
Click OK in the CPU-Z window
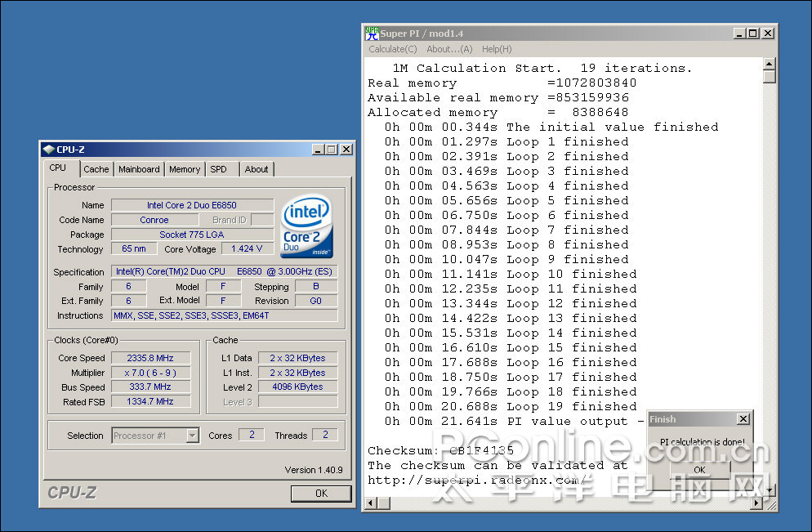click(321, 493)
